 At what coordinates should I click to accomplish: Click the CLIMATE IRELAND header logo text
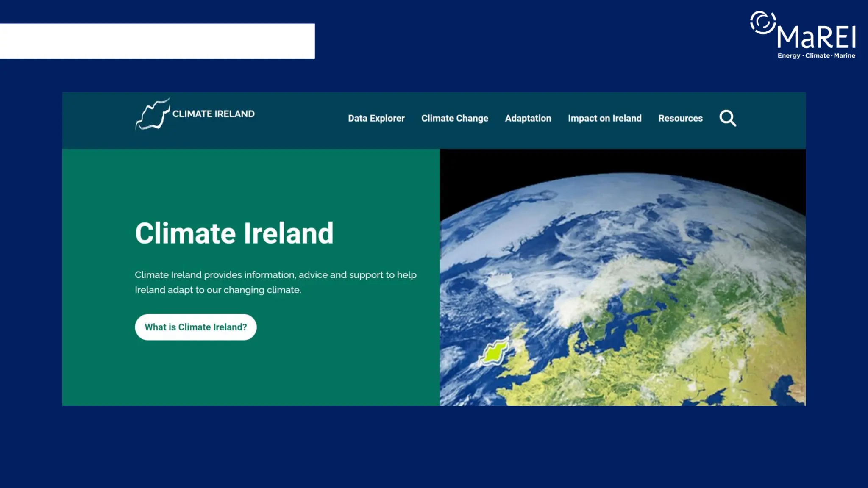213,114
